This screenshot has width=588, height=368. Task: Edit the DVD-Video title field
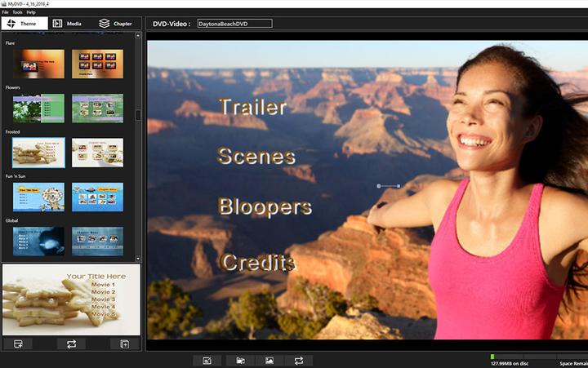(234, 24)
